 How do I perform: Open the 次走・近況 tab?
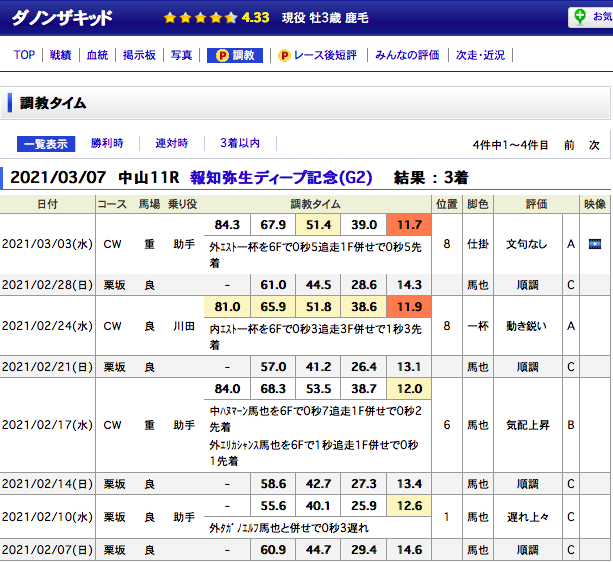tap(480, 55)
